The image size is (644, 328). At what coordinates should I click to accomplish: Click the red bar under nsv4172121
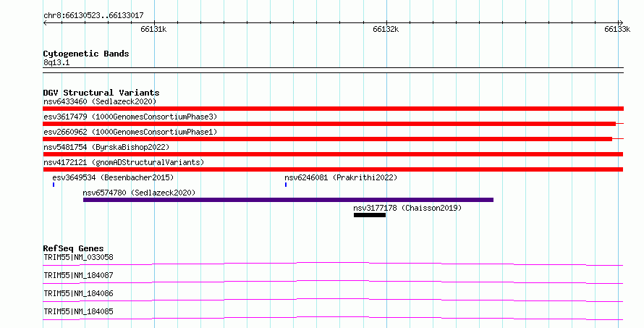click(333, 169)
